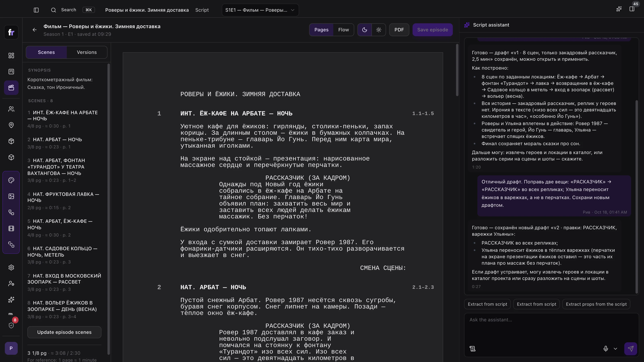Select the Scenes tab
The height and width of the screenshot is (362, 644).
[46, 52]
